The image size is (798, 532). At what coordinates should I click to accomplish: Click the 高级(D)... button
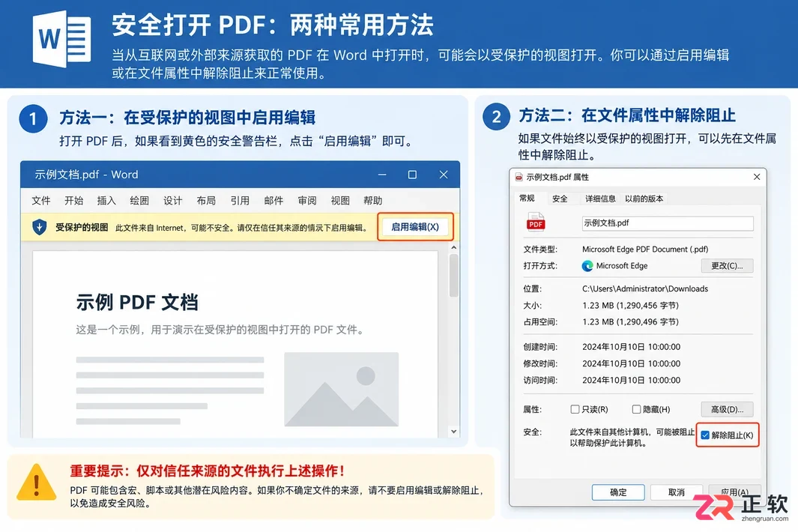(x=727, y=409)
